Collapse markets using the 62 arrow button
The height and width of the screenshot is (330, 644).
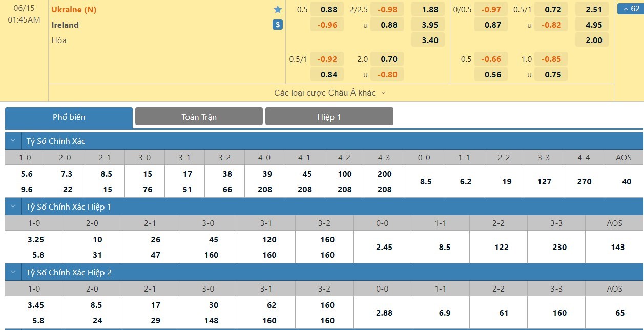pyautogui.click(x=630, y=9)
